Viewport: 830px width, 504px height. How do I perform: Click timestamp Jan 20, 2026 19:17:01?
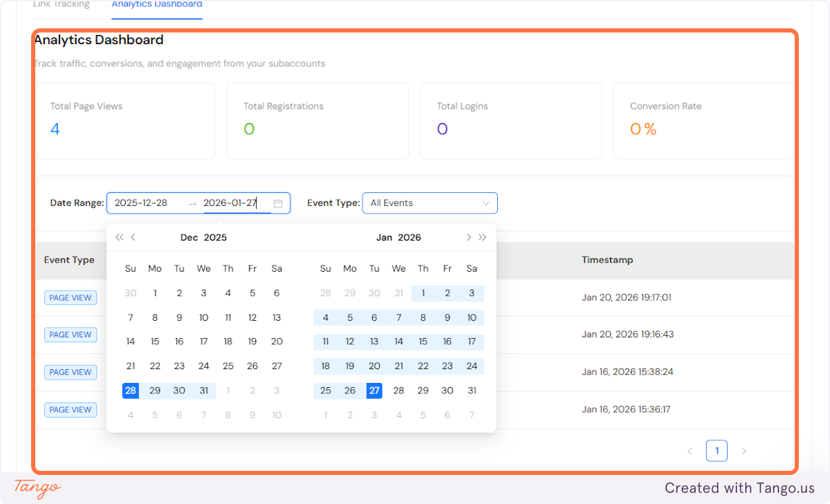tap(627, 297)
